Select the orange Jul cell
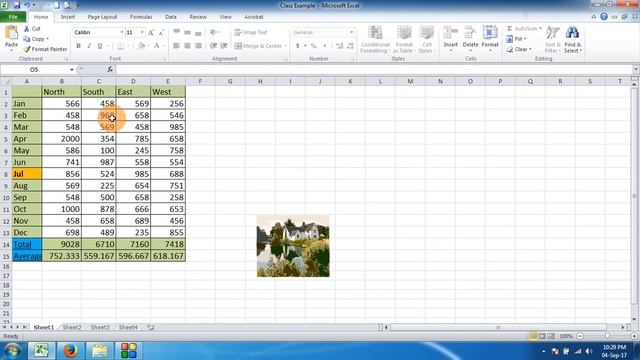Image resolution: width=640 pixels, height=360 pixels. click(x=27, y=174)
